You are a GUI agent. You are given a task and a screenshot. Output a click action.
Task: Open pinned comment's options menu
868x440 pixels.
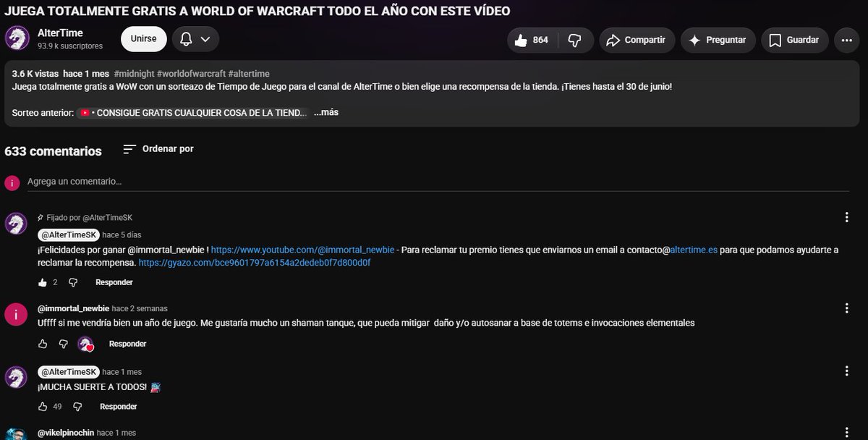click(846, 217)
